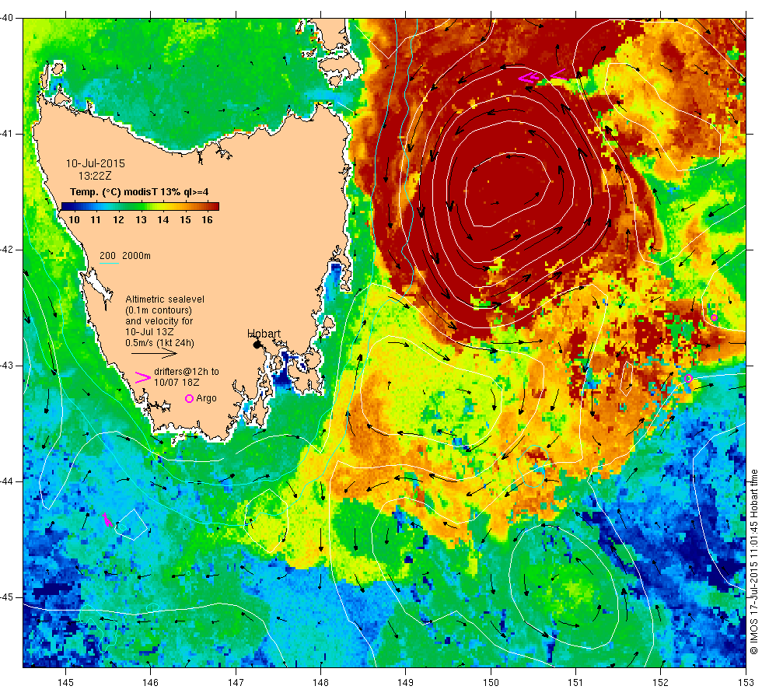Click the 13:22Z time label
Image resolution: width=762 pixels, height=700 pixels.
95,176
